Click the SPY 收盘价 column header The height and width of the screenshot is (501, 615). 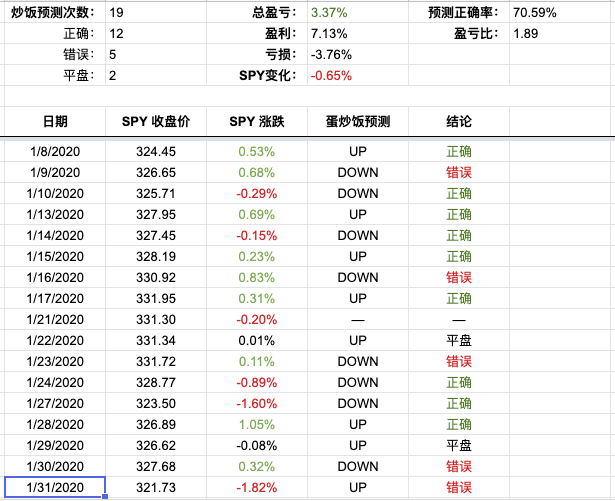[x=155, y=122]
